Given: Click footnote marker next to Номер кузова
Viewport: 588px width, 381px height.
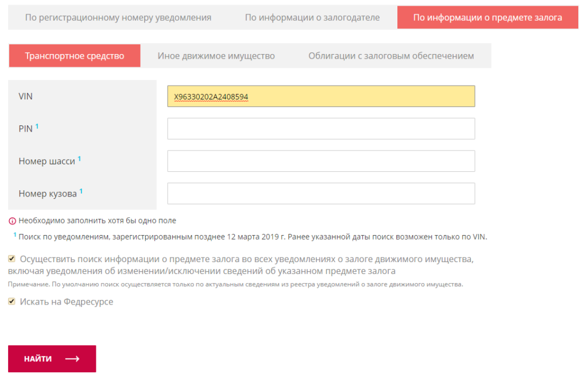Looking at the screenshot, I should click(81, 191).
